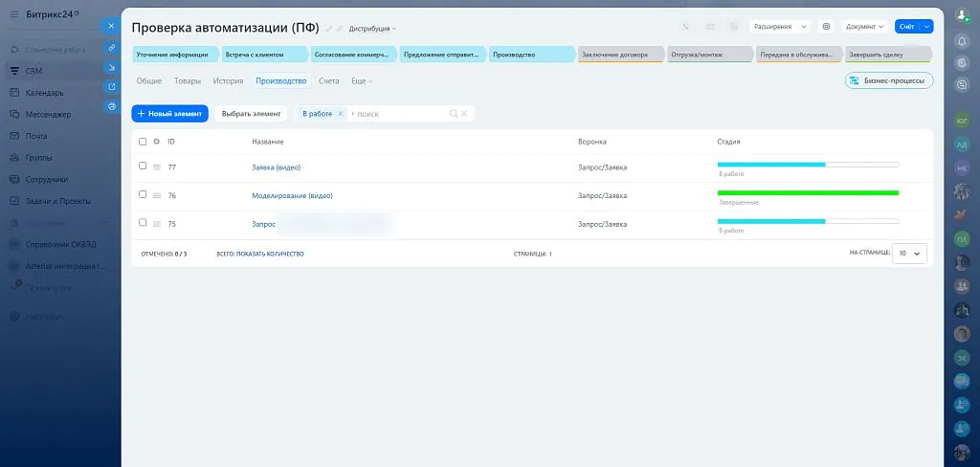The width and height of the screenshot is (980, 467).
Task: Select stage 'Встреча с клиентом'
Action: pos(264,55)
